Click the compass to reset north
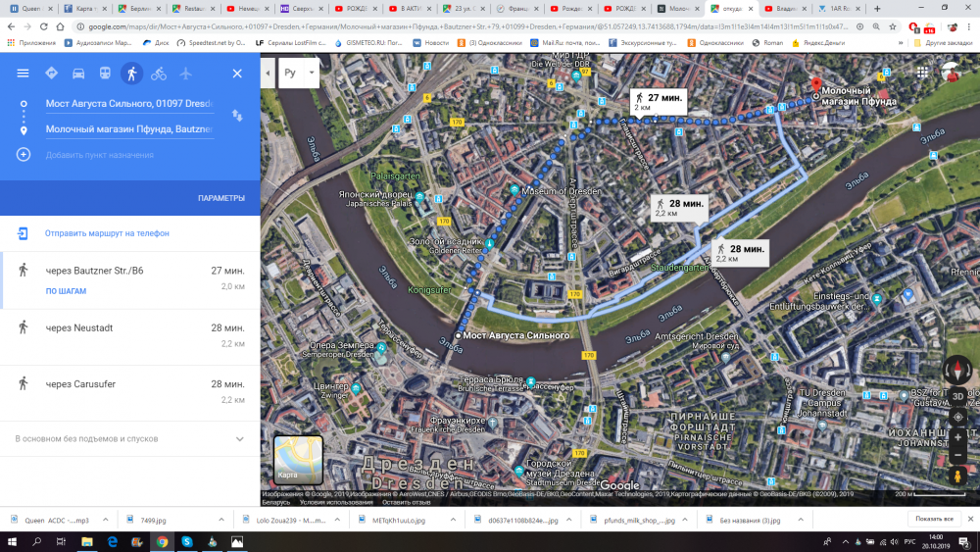 click(957, 370)
